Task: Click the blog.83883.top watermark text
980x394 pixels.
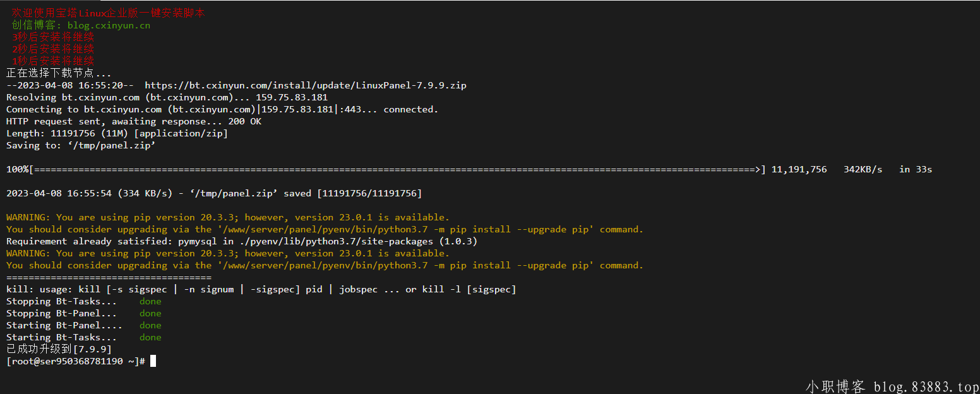Action: pos(926,386)
